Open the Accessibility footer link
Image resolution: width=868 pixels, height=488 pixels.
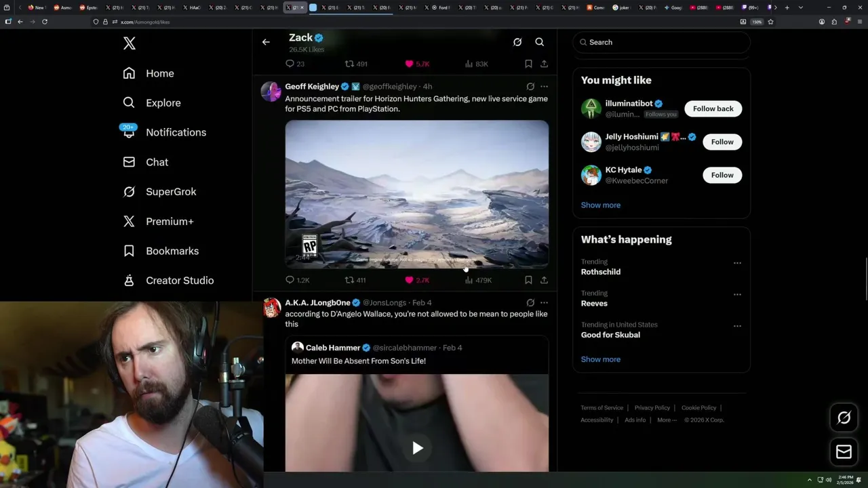[x=597, y=420]
